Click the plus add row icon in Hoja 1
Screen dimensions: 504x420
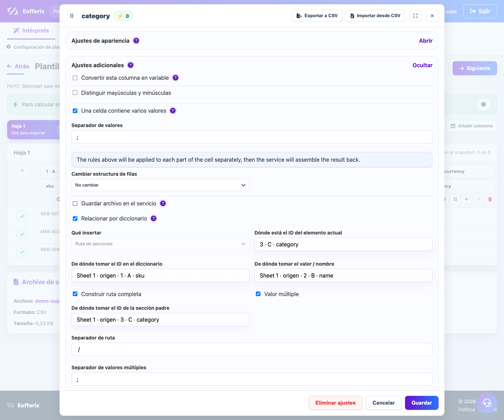(x=22, y=170)
